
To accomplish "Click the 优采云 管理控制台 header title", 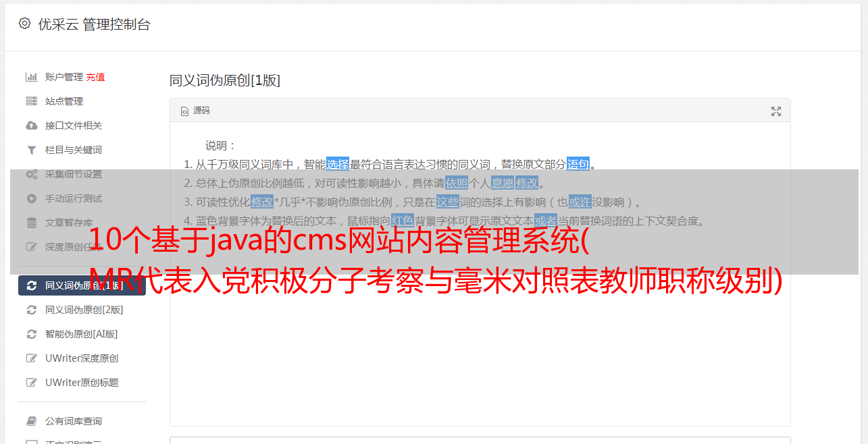I will point(94,24).
